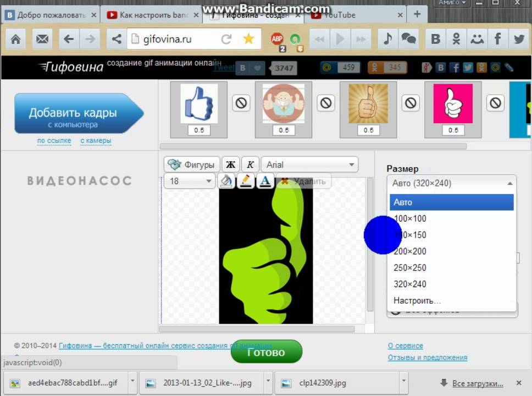Open the chat bubbles icon

pos(408,39)
